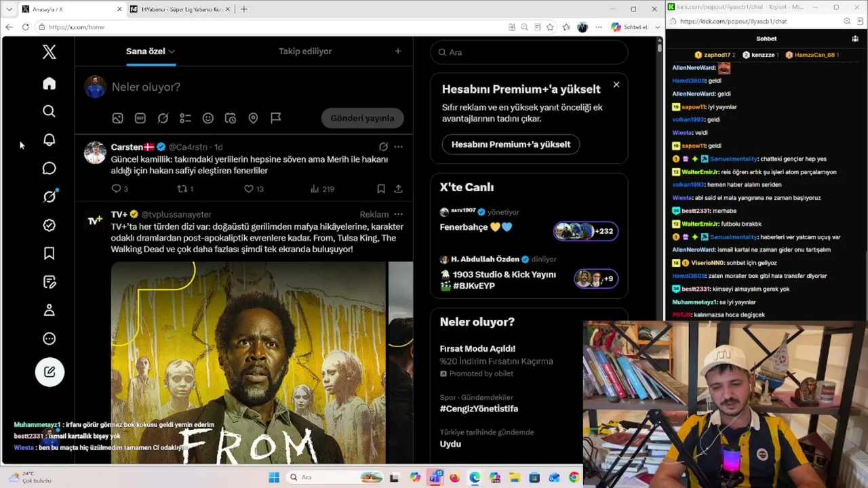
Task: Open Explore search in X sidebar
Action: 50,111
